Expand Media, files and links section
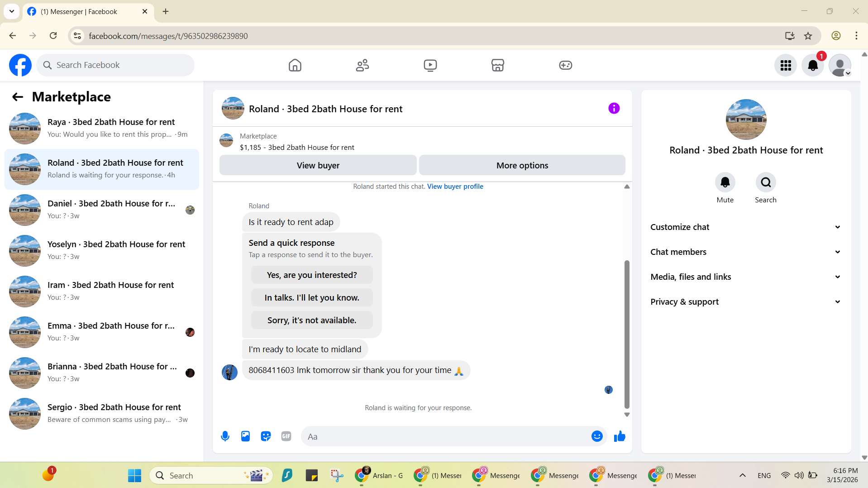Screen dimensions: 868x488 746,277
